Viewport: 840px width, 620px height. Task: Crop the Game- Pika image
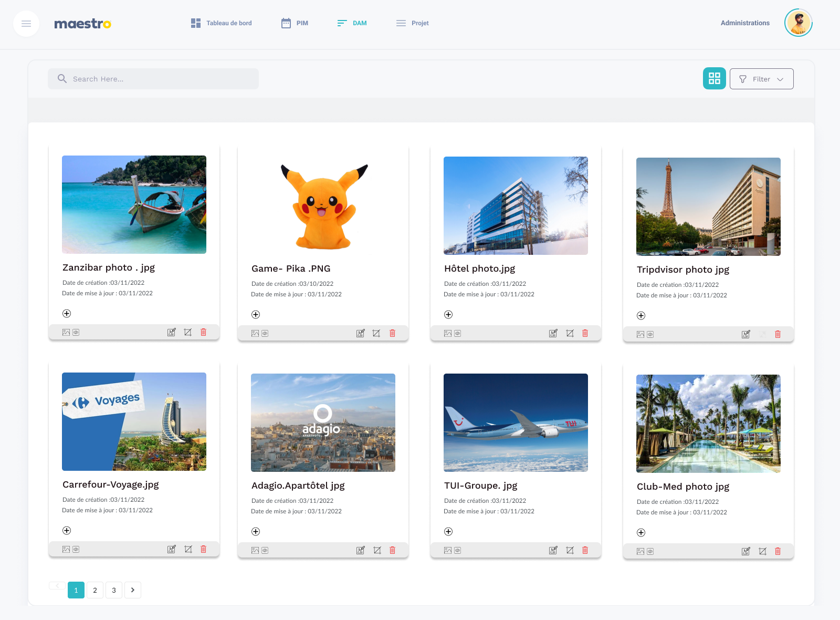[x=376, y=333]
